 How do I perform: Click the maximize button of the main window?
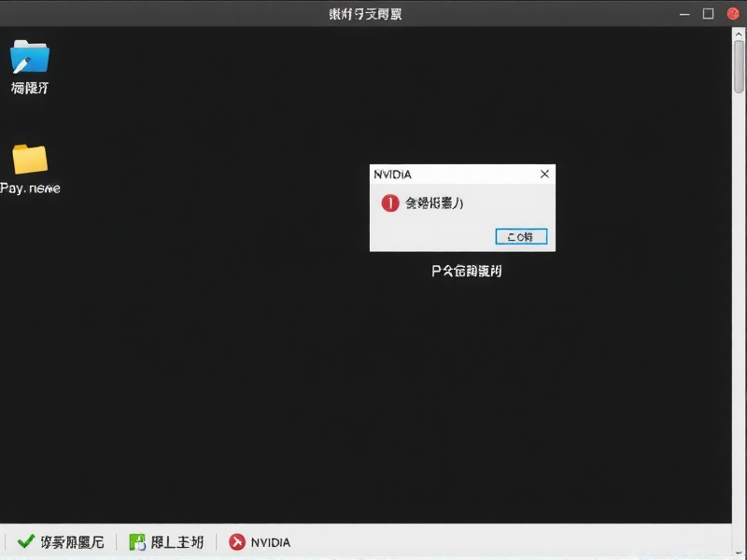click(709, 13)
